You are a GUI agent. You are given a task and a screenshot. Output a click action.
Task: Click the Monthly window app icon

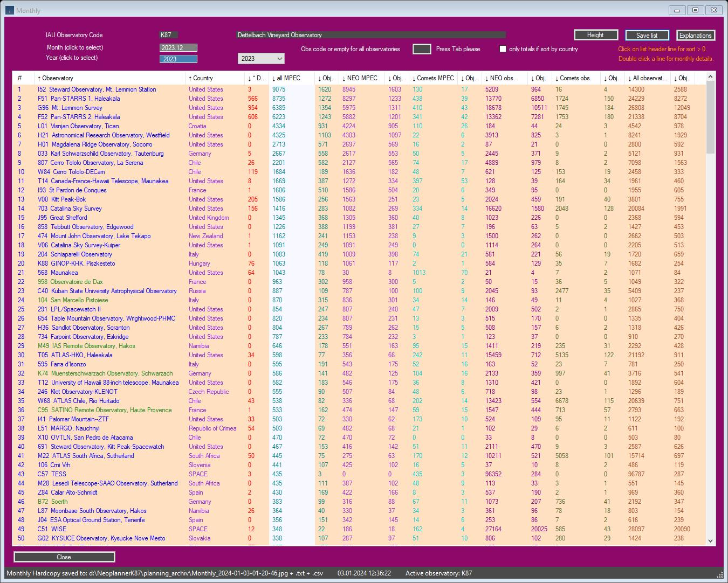tap(10, 10)
